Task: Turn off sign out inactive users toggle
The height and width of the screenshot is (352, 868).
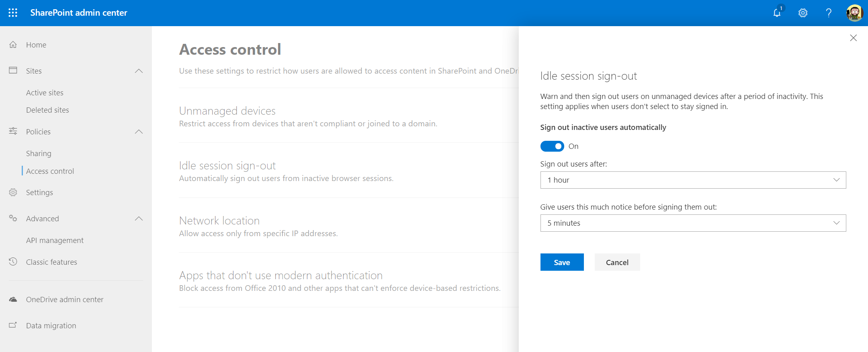Action: tap(552, 146)
